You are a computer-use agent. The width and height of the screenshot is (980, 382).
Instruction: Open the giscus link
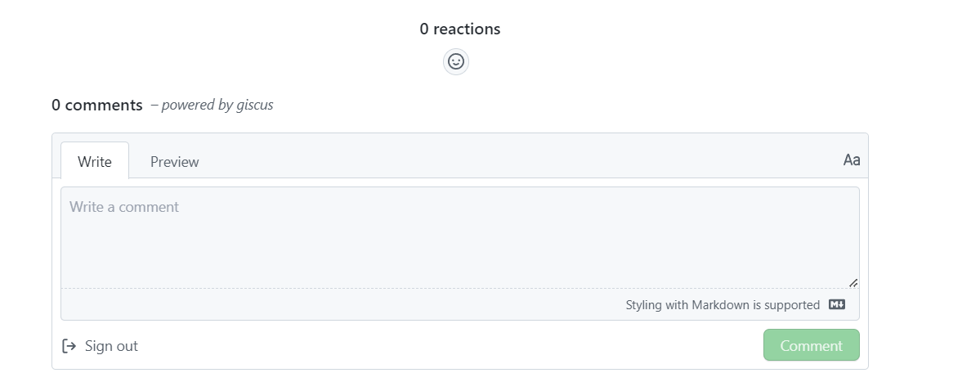(253, 105)
